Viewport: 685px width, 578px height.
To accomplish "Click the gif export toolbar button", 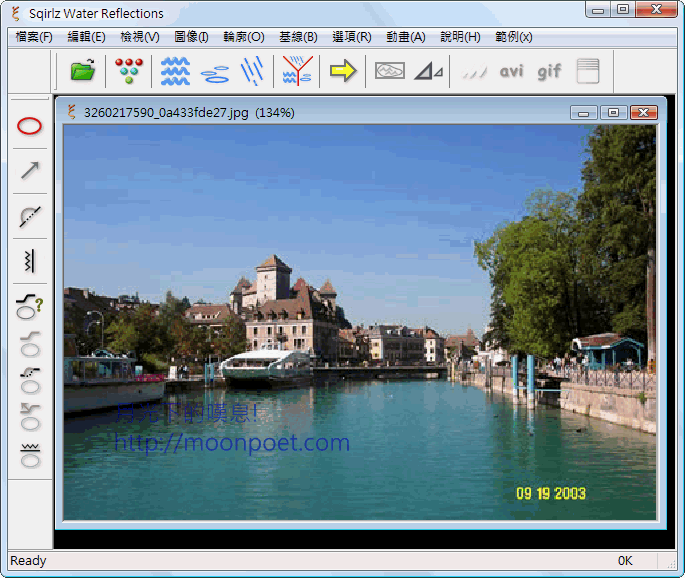I will 549,71.
